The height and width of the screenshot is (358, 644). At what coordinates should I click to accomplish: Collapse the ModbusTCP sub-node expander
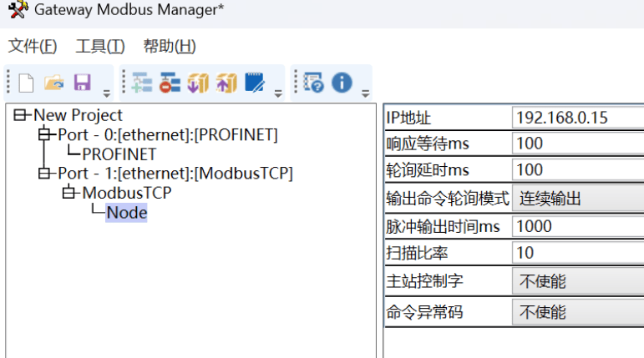(x=68, y=192)
